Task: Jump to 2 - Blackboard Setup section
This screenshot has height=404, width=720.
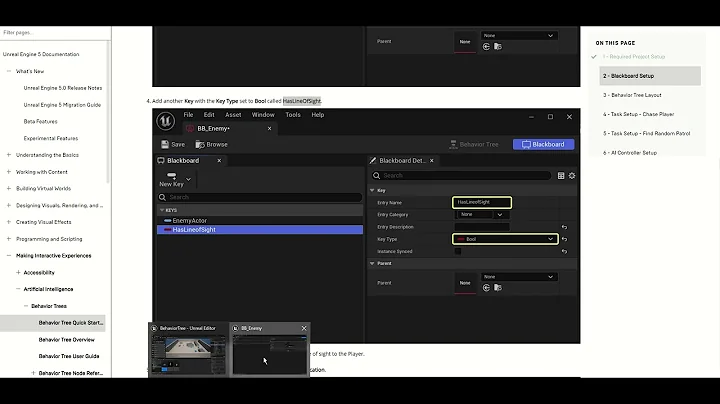Action: [x=650, y=76]
